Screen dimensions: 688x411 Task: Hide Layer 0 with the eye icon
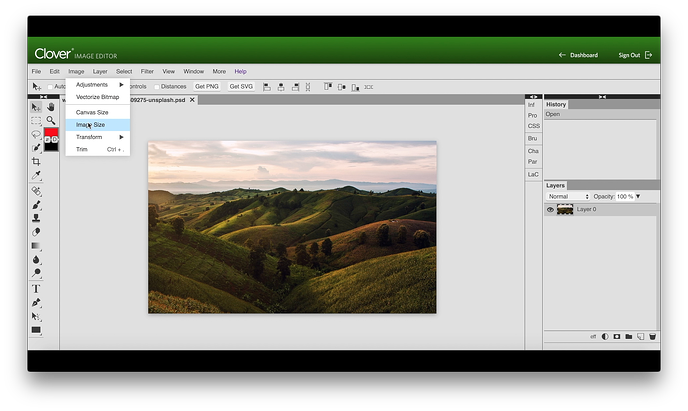tap(550, 210)
